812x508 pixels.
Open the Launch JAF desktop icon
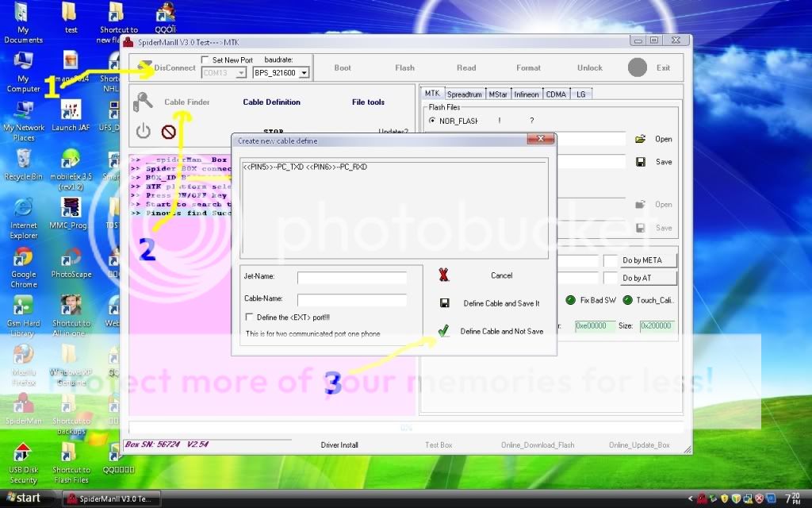[71, 116]
